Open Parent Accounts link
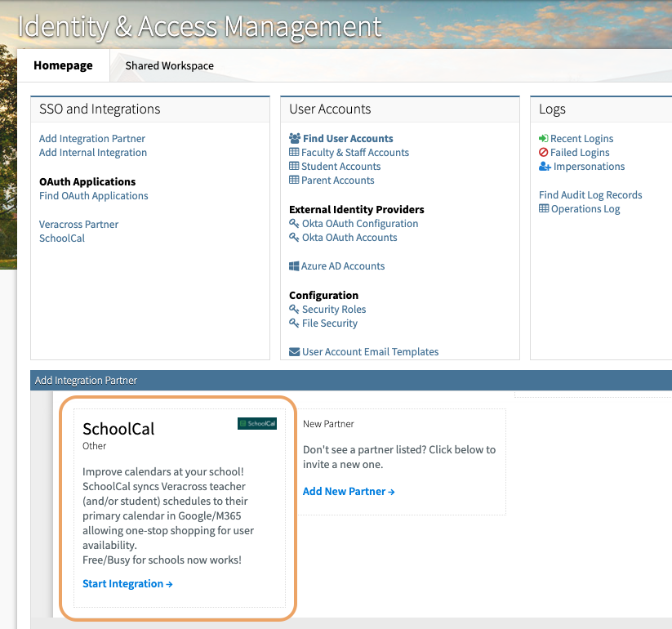The width and height of the screenshot is (672, 629). pos(338,180)
